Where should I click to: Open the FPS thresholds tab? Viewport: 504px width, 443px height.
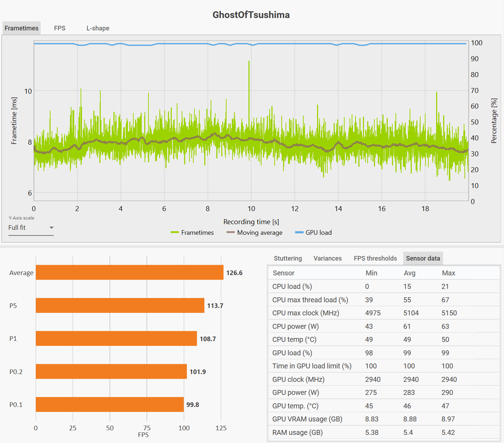(x=375, y=258)
